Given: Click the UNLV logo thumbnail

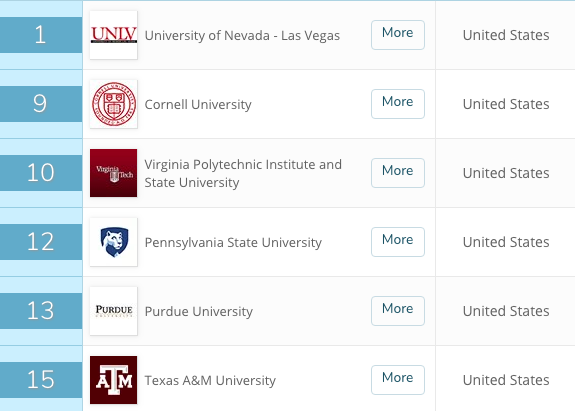Looking at the screenshot, I should point(114,35).
